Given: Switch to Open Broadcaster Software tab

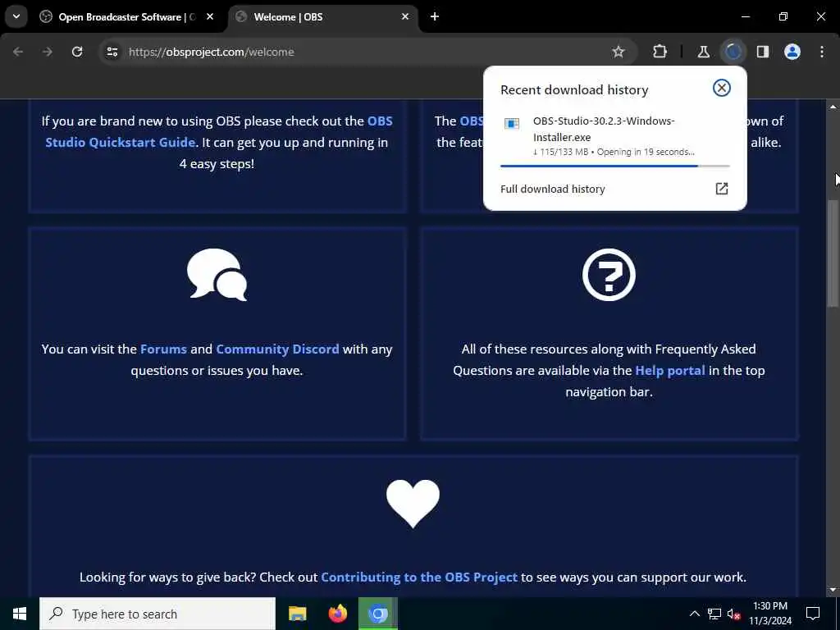Looking at the screenshot, I should (127, 17).
